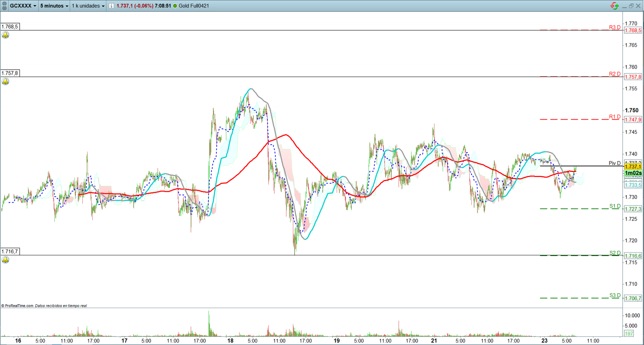Expand the 5 minutos timeframe dropdown
Screen dimensions: 644x345
pyautogui.click(x=54, y=6)
